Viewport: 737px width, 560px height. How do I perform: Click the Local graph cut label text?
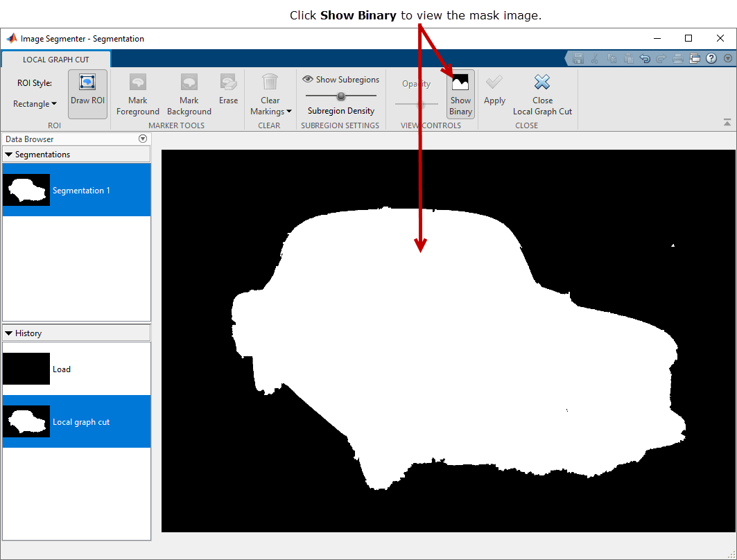tap(81, 422)
